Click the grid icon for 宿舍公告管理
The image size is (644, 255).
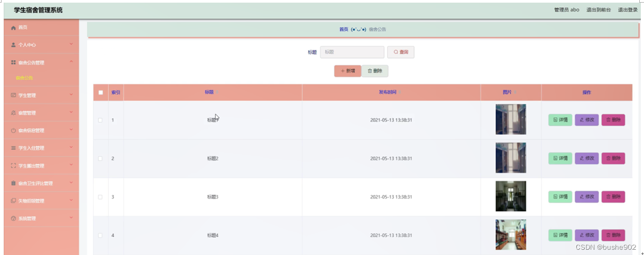(x=14, y=62)
